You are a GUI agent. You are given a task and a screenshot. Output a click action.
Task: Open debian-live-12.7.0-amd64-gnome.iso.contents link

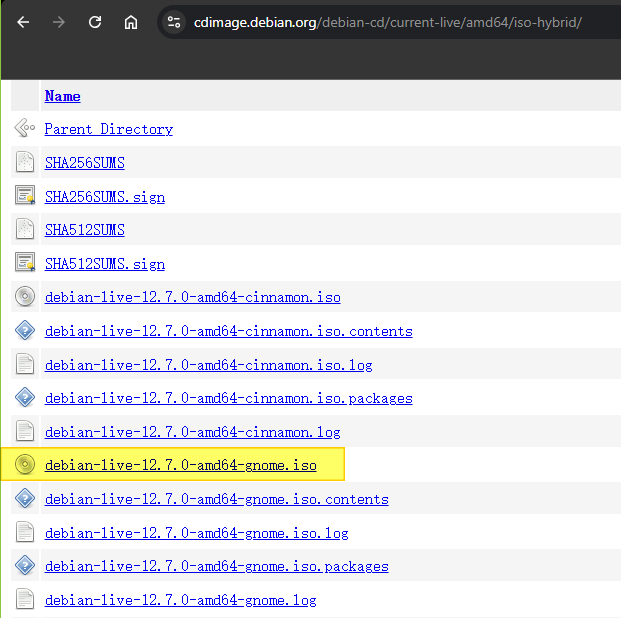(217, 499)
